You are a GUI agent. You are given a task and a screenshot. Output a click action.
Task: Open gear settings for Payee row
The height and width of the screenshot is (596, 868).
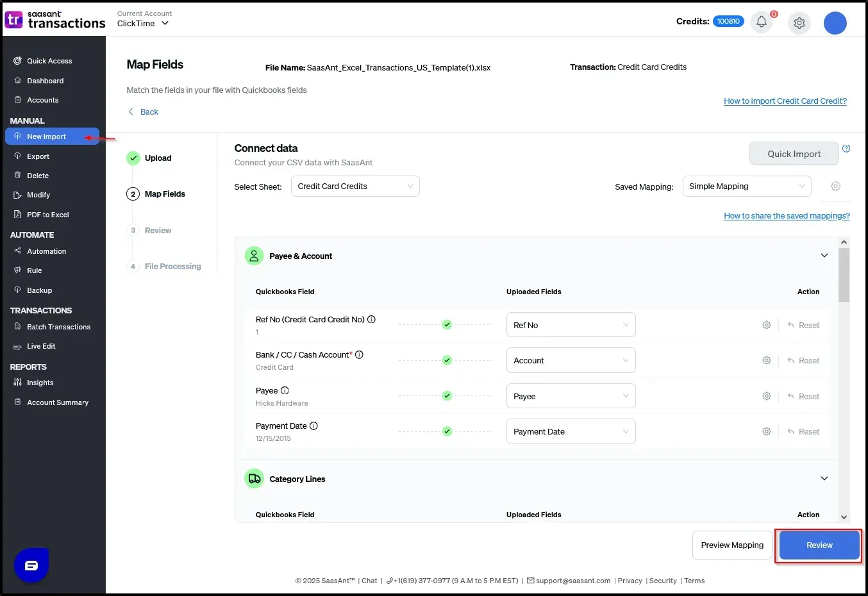[766, 396]
